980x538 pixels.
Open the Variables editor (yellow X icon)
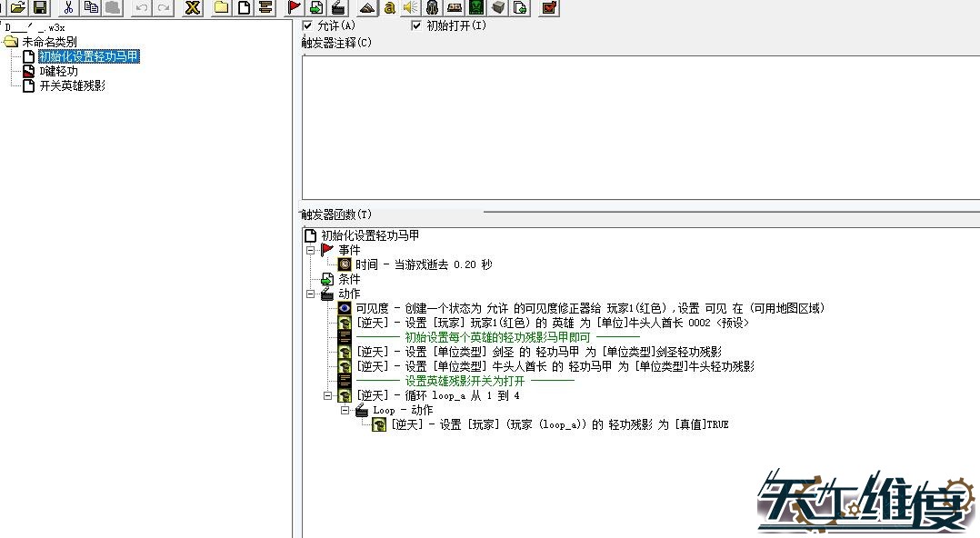point(192,8)
